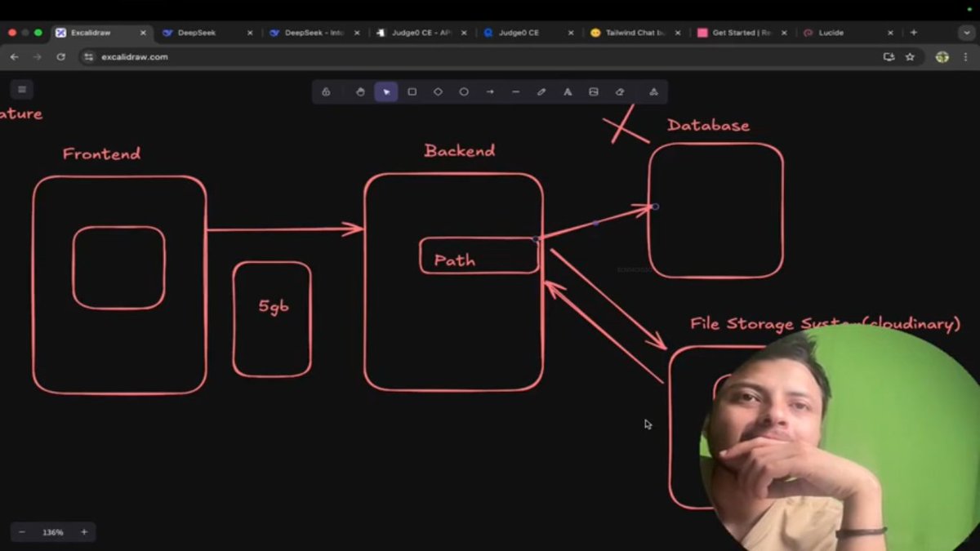Viewport: 980px width, 551px height.
Task: Zoom in with the plus button
Action: point(84,532)
